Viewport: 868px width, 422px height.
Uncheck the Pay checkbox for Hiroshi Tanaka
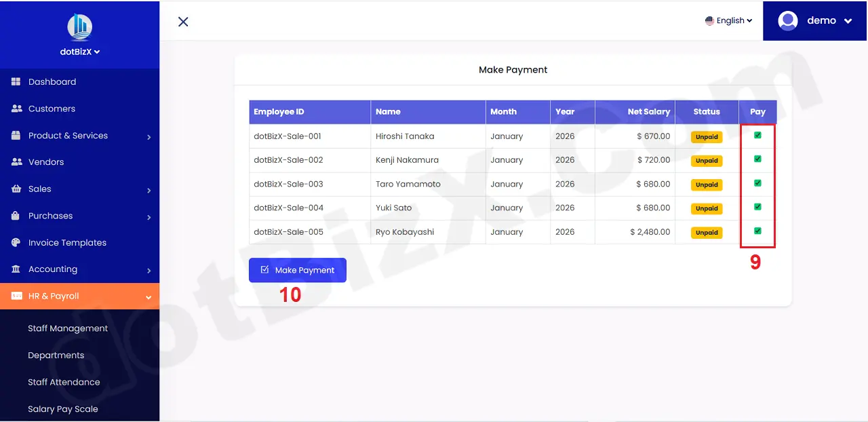point(757,136)
